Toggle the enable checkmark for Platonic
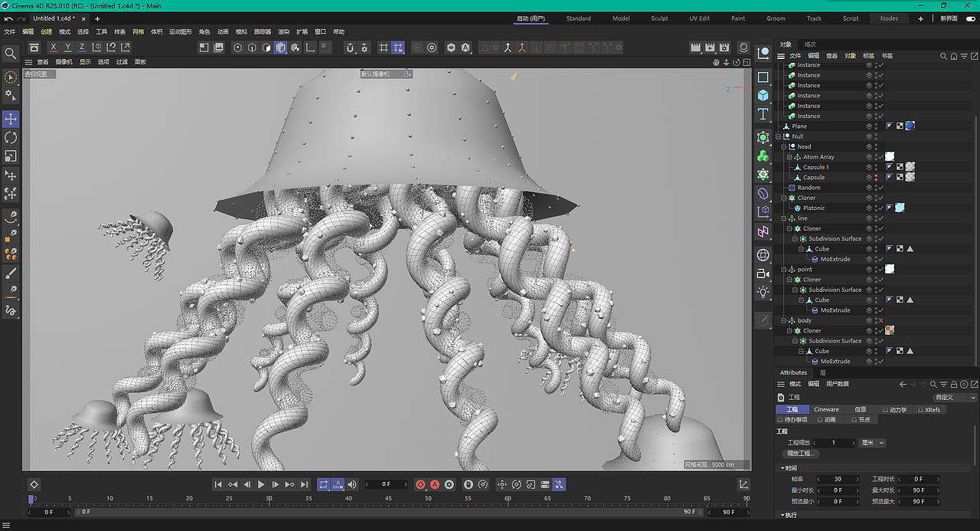The height and width of the screenshot is (531, 980). (880, 208)
